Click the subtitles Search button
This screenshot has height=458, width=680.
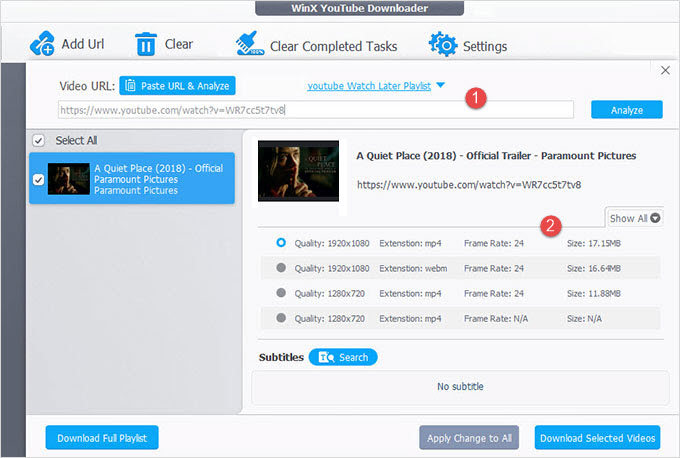(343, 357)
